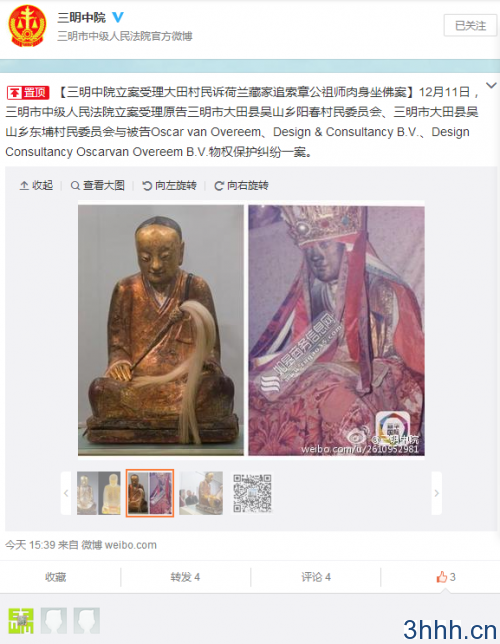Screen dimensions: 500x644
Task: Click the 三明中院 court emblem avatar
Action: [27, 26]
